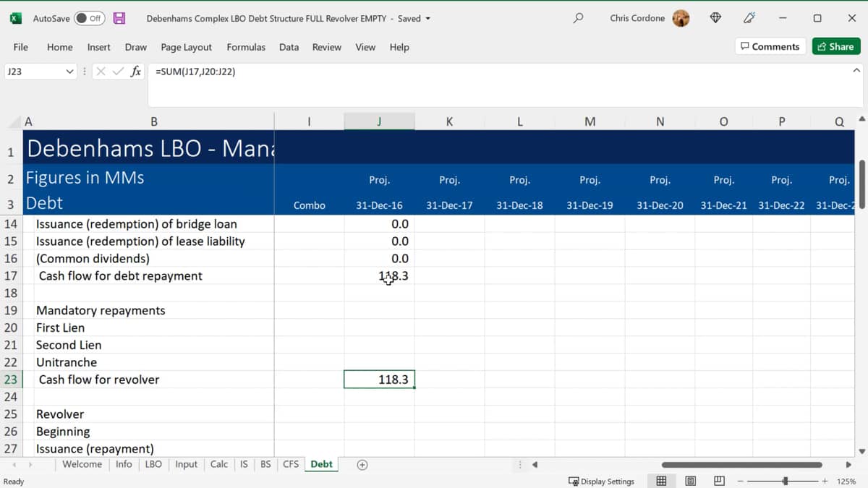Image resolution: width=868 pixels, height=488 pixels.
Task: Open Chris Cordone's account profile picture
Action: point(681,18)
